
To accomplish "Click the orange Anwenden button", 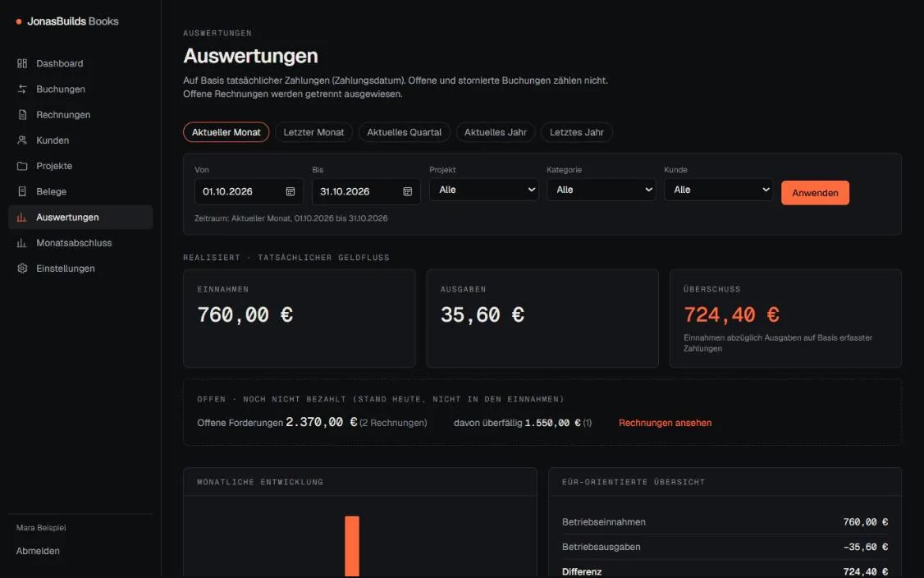I will coord(815,193).
